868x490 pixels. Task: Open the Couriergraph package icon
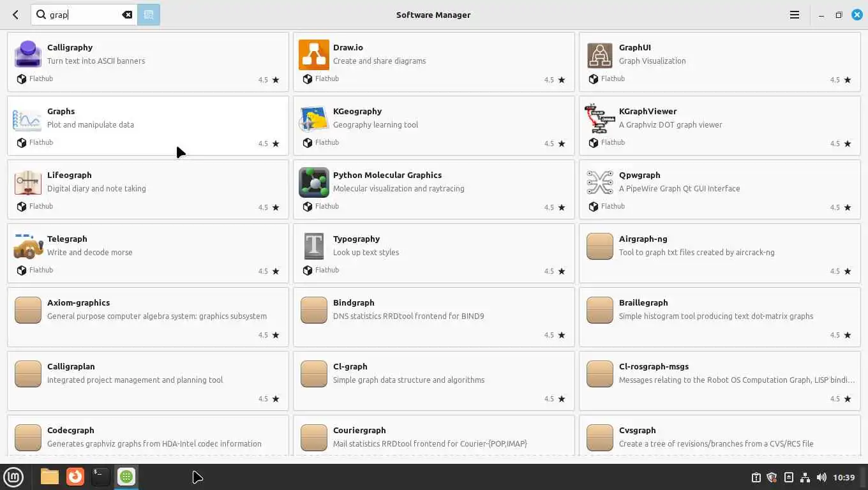coord(313,438)
